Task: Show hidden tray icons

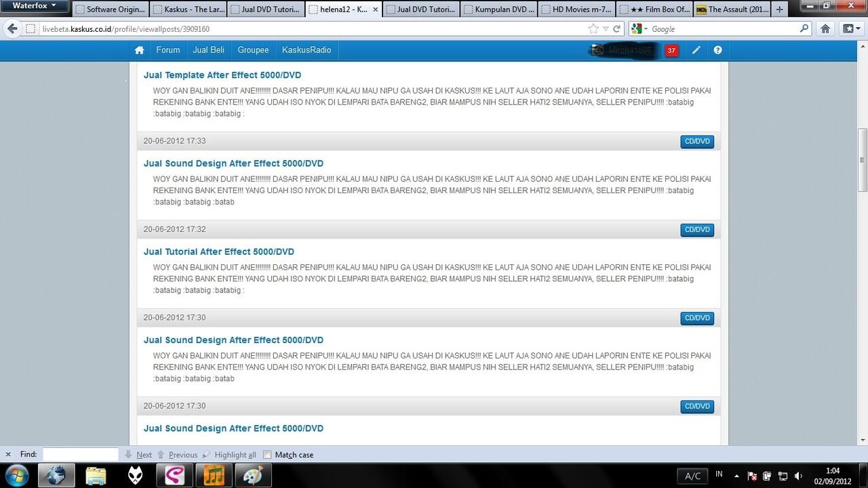Action: click(737, 476)
